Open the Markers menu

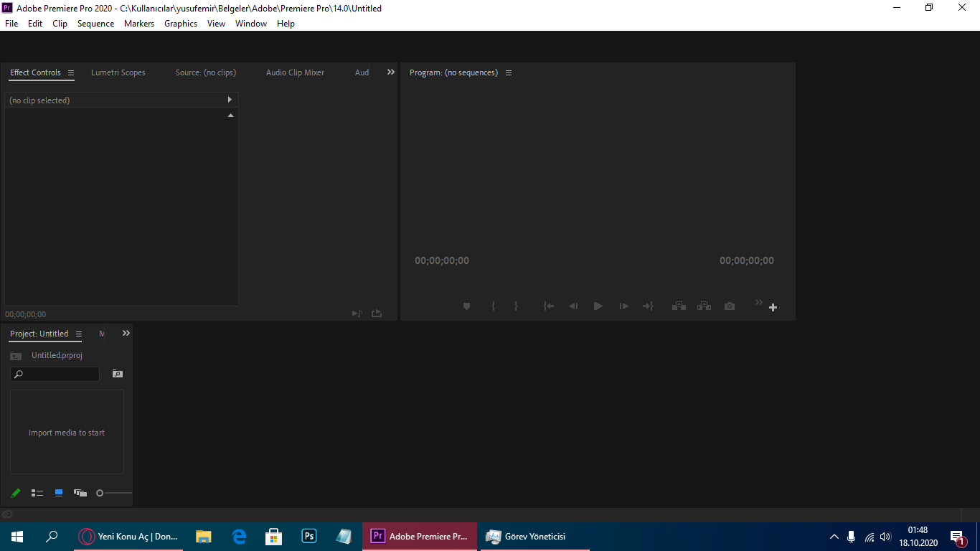(139, 24)
